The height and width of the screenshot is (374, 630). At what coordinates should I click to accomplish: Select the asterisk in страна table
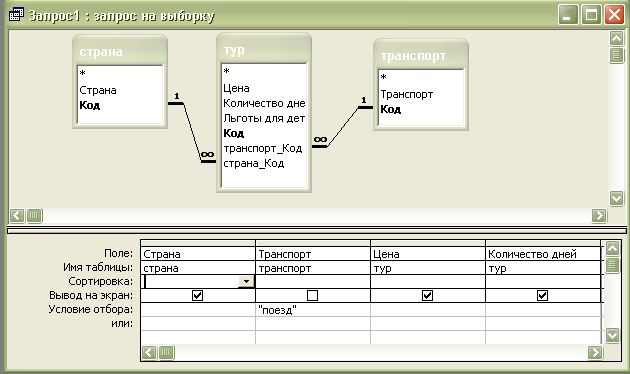83,74
